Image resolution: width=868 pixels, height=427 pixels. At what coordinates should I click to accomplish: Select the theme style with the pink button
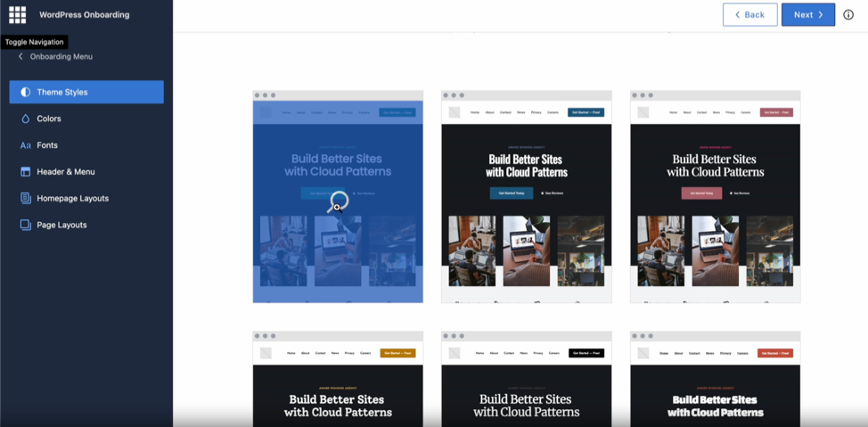click(716, 197)
